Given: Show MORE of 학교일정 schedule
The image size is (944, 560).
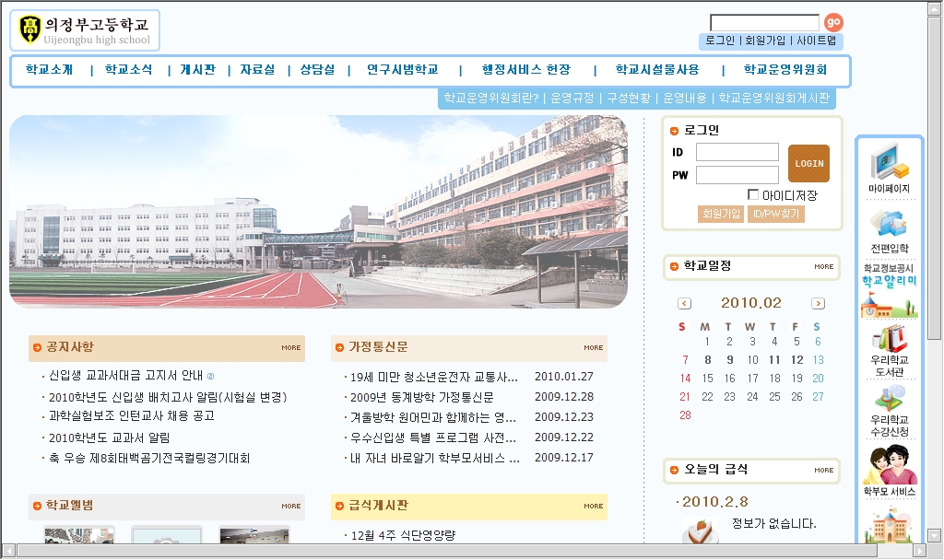Looking at the screenshot, I should click(x=823, y=267).
